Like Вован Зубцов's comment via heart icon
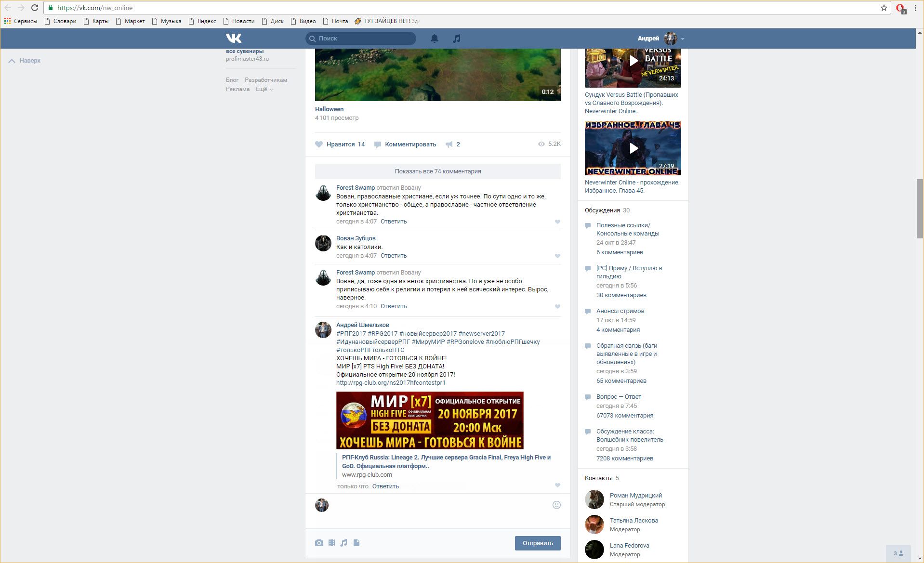The image size is (924, 563). 557,256
